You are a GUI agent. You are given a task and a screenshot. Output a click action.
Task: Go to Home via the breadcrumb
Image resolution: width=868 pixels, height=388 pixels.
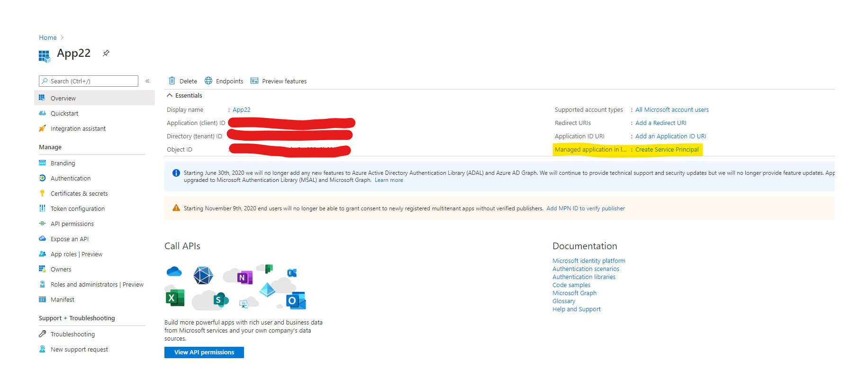point(48,37)
